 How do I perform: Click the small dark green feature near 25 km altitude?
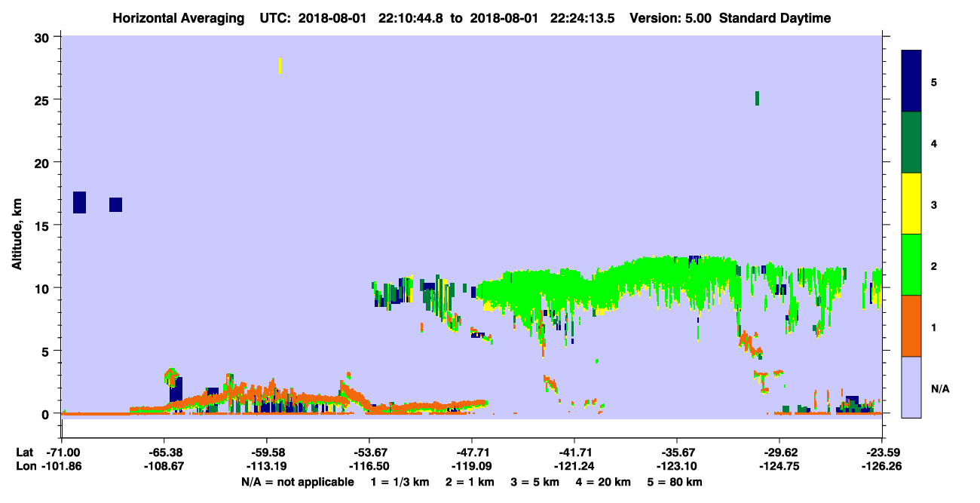point(757,98)
